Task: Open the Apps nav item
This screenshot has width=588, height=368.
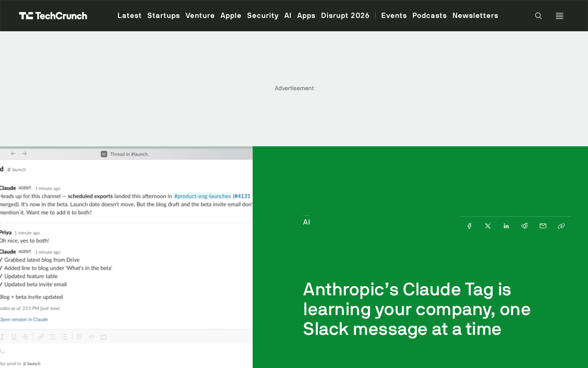Action: [x=306, y=16]
